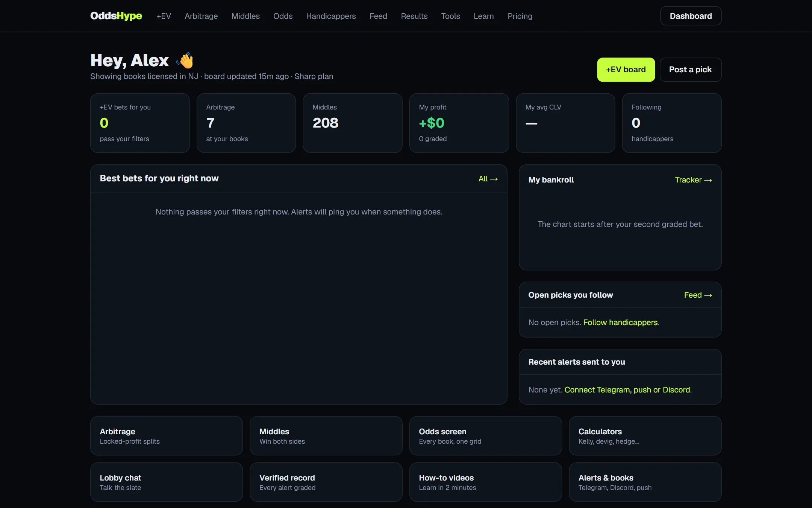
Task: Click Connect Telegram, push or Discord link
Action: tap(627, 390)
